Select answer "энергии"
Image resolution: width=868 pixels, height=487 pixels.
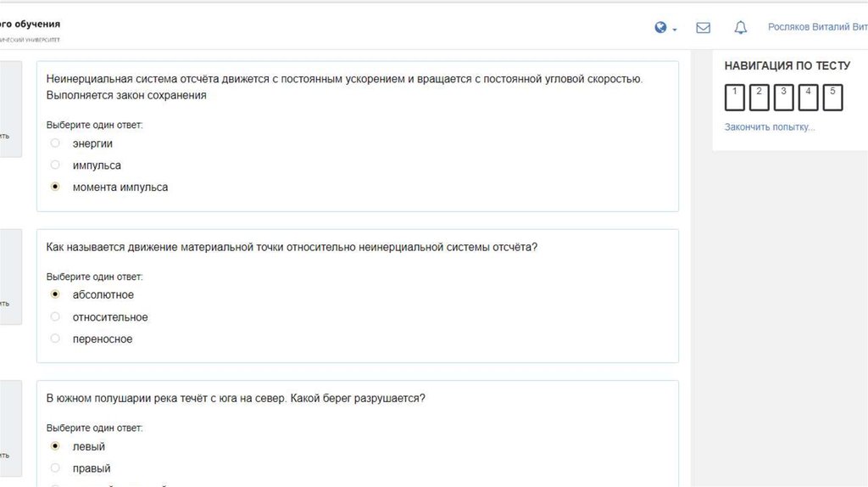pyautogui.click(x=55, y=143)
